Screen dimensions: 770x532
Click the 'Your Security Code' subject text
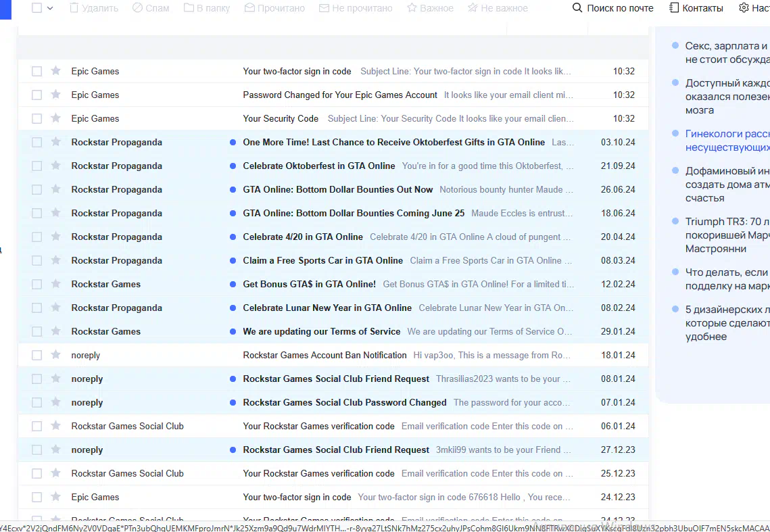(281, 118)
